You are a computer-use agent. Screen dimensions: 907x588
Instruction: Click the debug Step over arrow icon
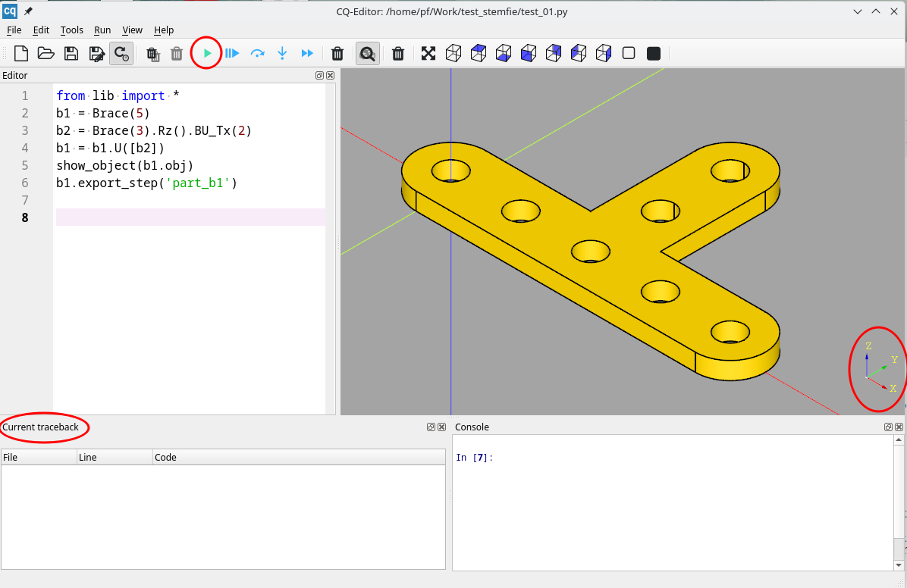pyautogui.click(x=257, y=53)
